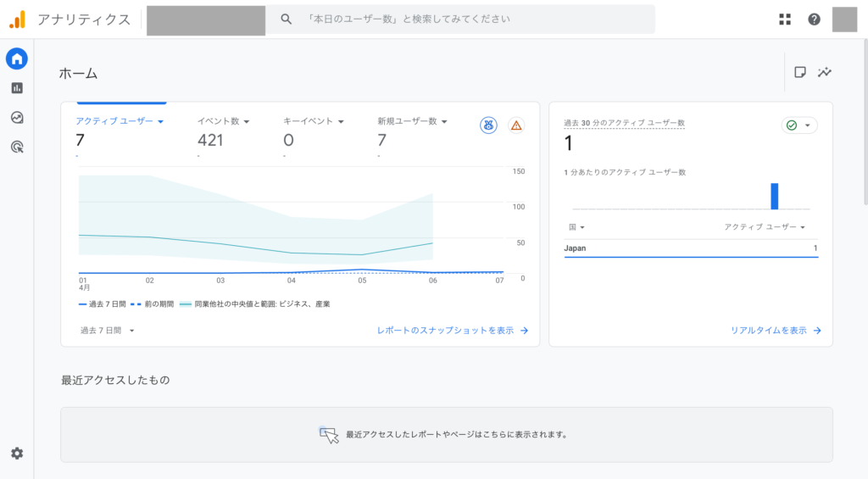868x479 pixels.
Task: Expand the アクティブ ユーザー metric dropdown
Action: [x=159, y=121]
